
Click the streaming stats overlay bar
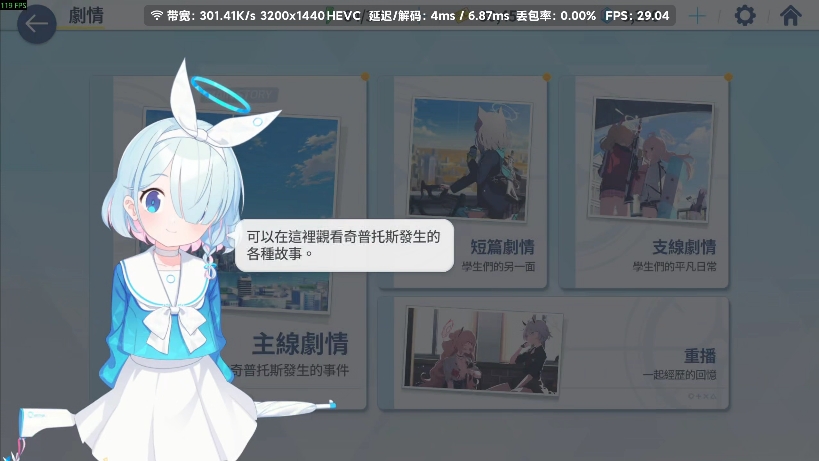coord(410,16)
